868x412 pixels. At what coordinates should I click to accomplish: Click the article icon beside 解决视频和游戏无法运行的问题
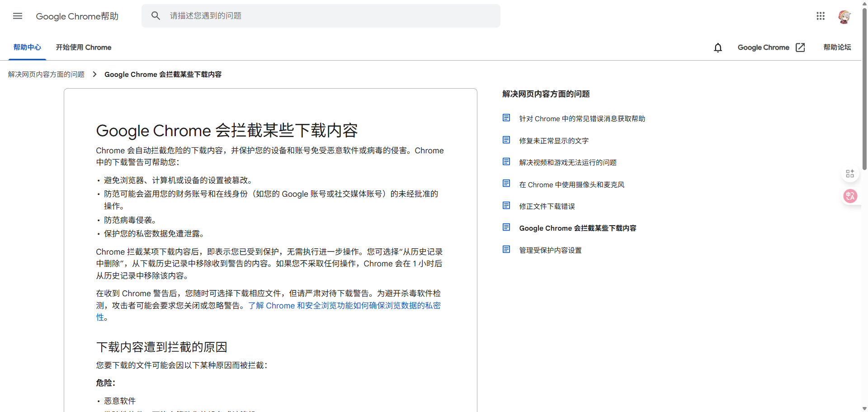click(506, 162)
